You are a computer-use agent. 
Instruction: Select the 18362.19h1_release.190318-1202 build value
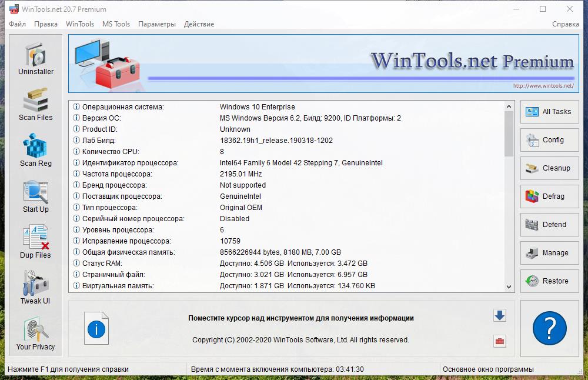point(276,141)
